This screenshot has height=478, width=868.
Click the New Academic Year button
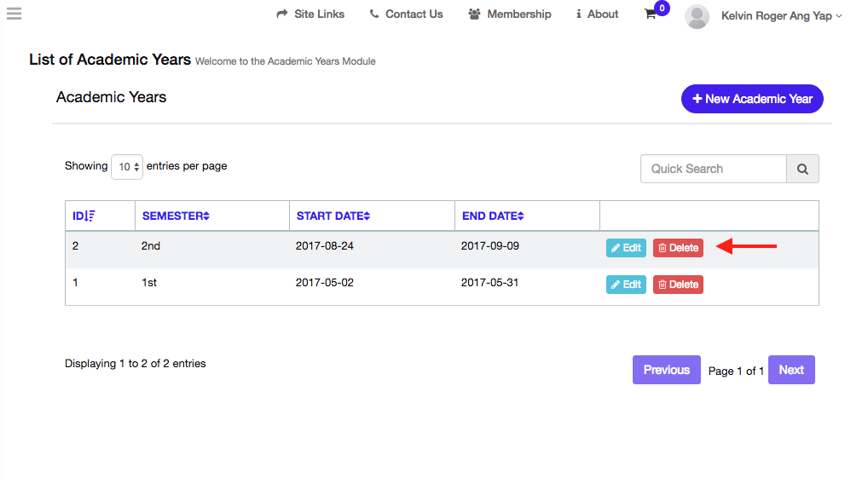752,99
